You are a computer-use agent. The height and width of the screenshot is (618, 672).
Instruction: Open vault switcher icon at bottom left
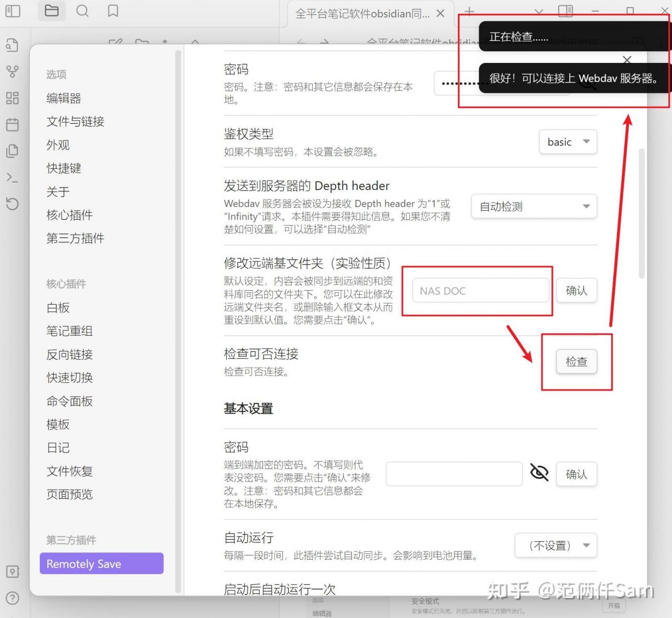(x=12, y=572)
